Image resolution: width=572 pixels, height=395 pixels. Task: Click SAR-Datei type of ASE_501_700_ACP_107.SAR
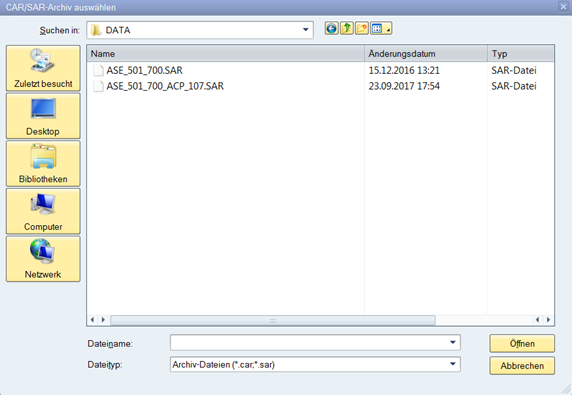pos(514,86)
